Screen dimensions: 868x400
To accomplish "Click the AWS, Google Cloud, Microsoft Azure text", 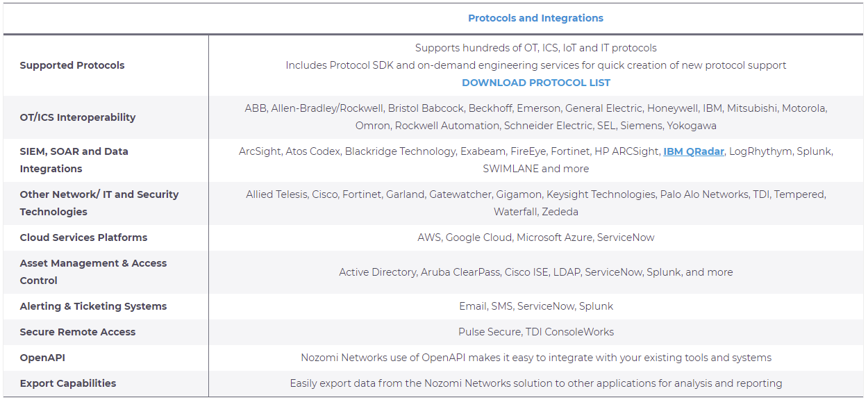I will (536, 237).
